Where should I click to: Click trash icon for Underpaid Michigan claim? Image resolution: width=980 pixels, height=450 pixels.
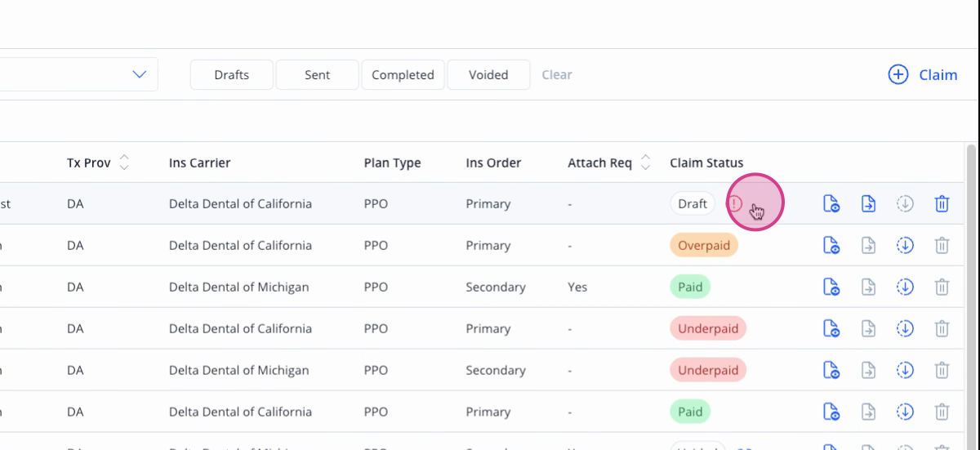pyautogui.click(x=942, y=370)
